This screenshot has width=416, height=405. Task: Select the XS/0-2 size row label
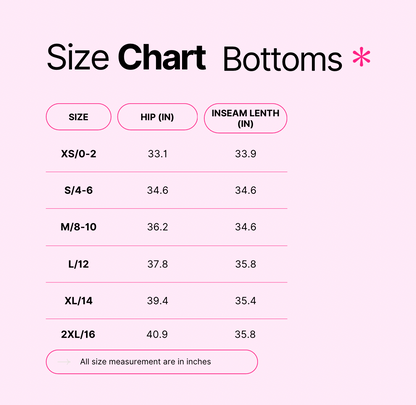(x=78, y=154)
